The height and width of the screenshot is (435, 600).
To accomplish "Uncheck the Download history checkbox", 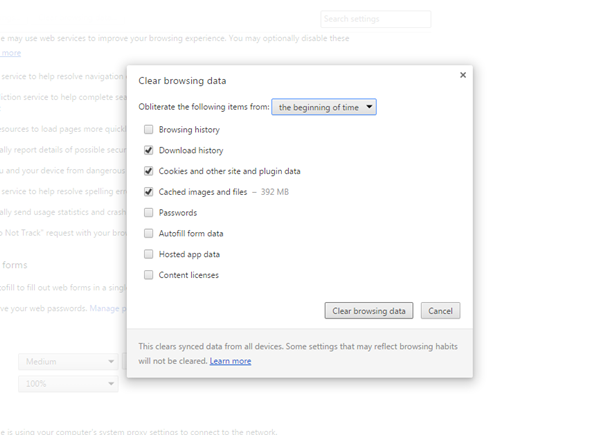I will [149, 150].
